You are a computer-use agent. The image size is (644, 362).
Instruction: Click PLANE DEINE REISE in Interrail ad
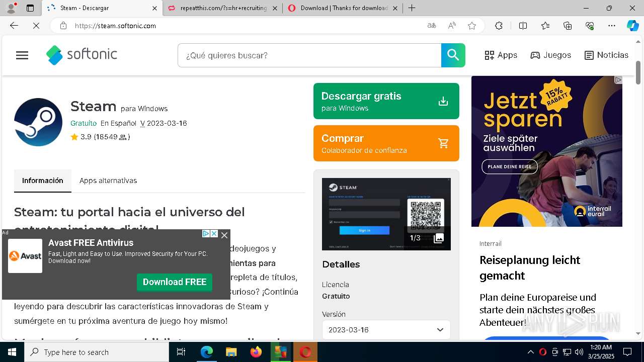click(510, 166)
